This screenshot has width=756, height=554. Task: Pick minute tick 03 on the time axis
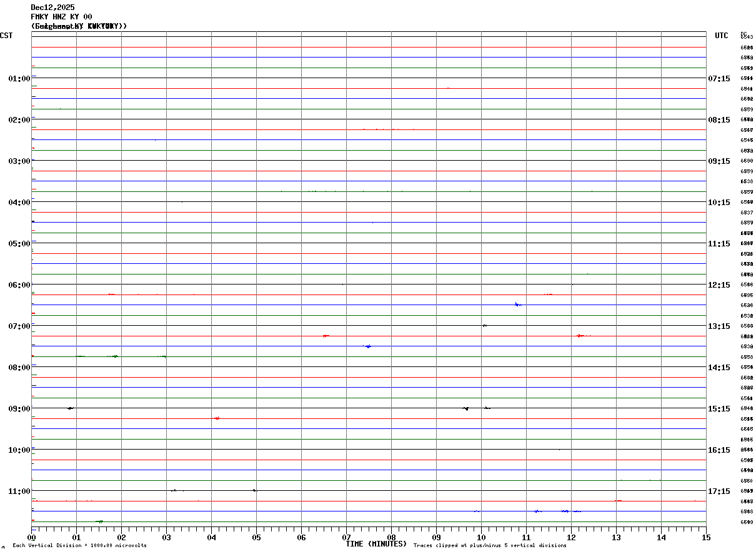[x=167, y=537]
